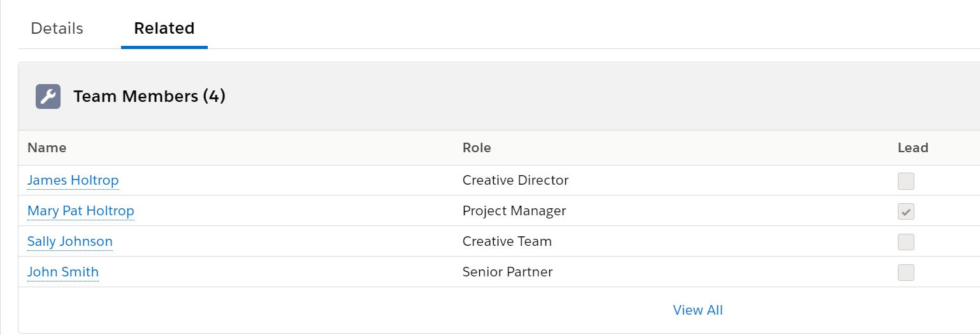Open Mary Pat Holtrop's record
The width and height of the screenshot is (980, 335).
[81, 211]
